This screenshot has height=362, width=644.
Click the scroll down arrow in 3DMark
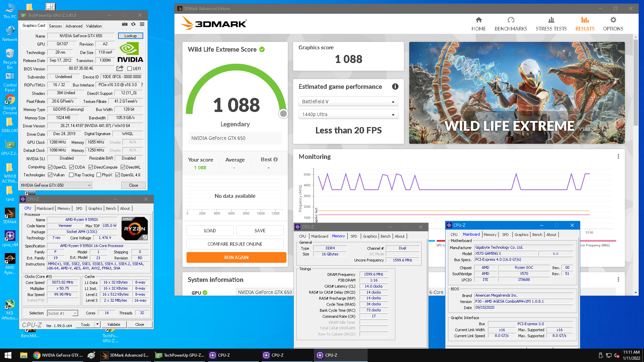coord(636,293)
